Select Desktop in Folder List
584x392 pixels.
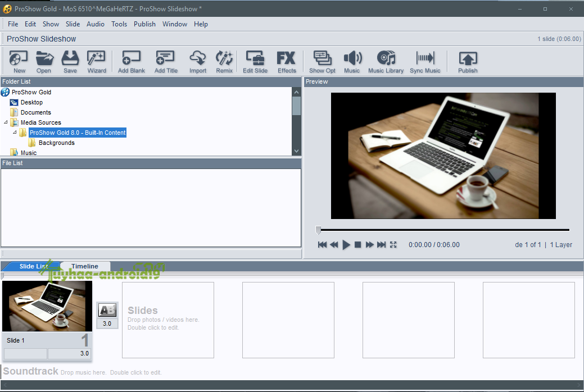(x=31, y=102)
